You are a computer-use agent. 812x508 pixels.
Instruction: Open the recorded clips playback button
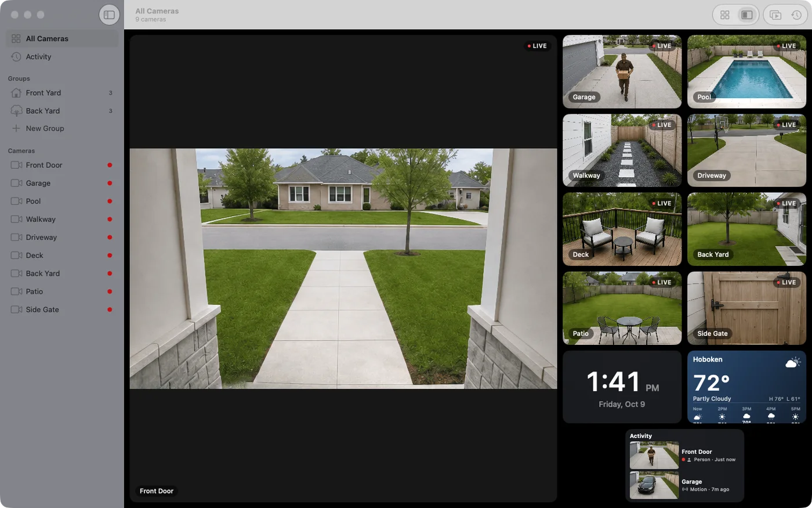pos(775,15)
